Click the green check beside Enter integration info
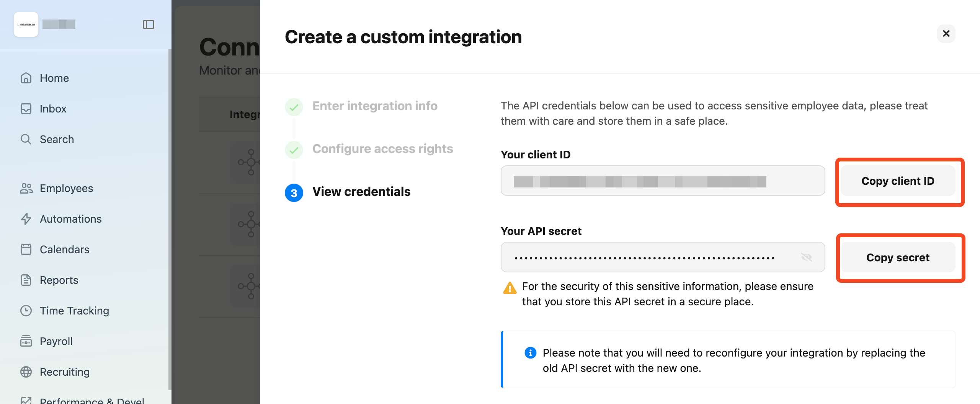The height and width of the screenshot is (404, 980). 294,107
